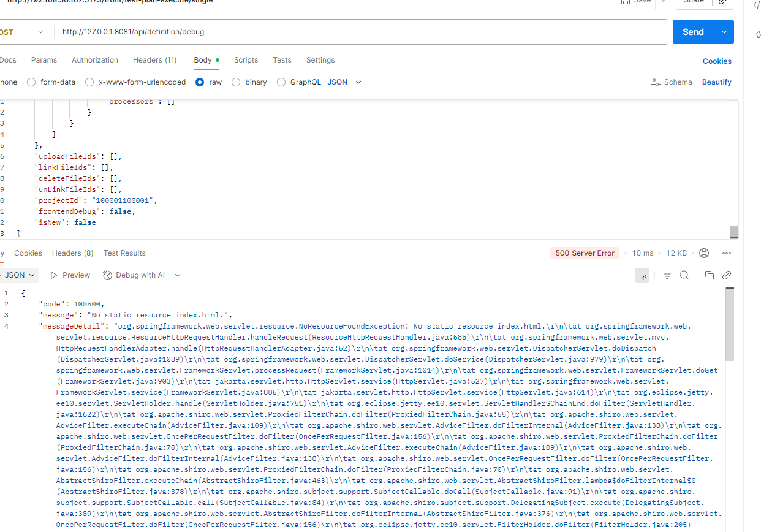Open the Test Results tab
The width and height of the screenshot is (761, 532).
[x=124, y=253]
